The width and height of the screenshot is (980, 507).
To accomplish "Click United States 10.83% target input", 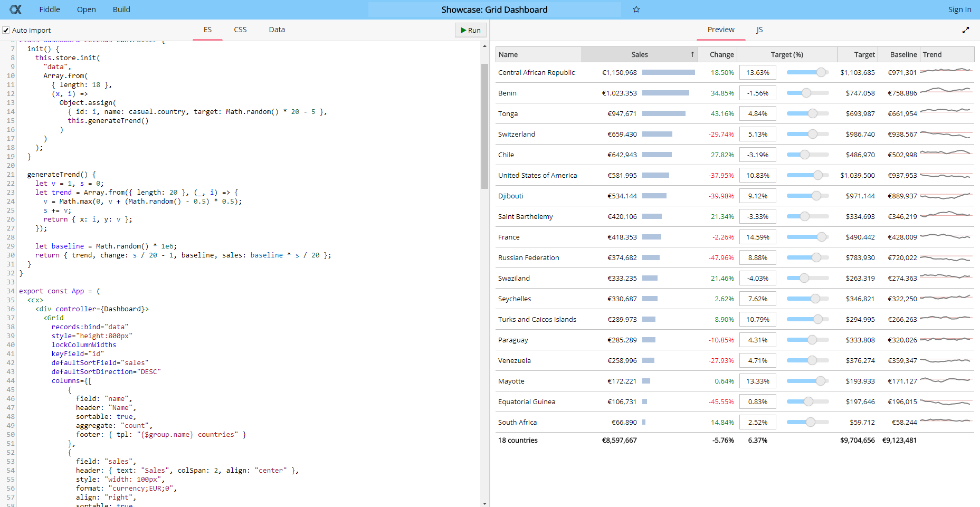I will [x=758, y=175].
